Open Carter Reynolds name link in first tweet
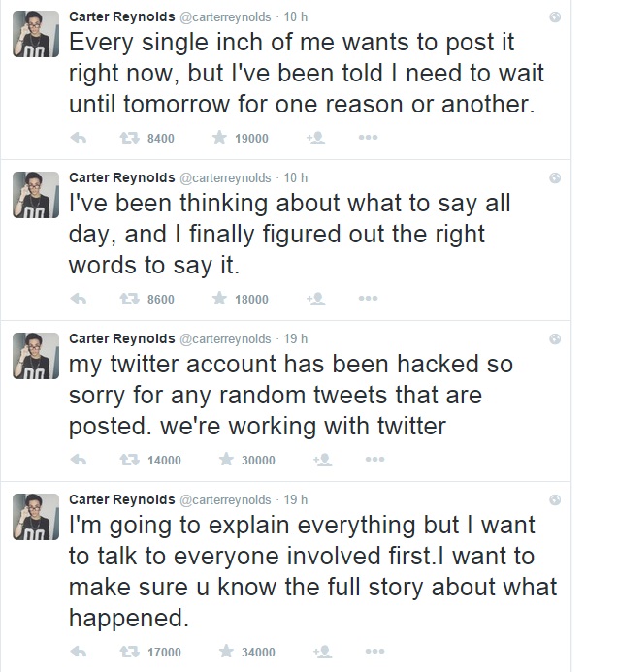The image size is (618, 672). point(120,16)
